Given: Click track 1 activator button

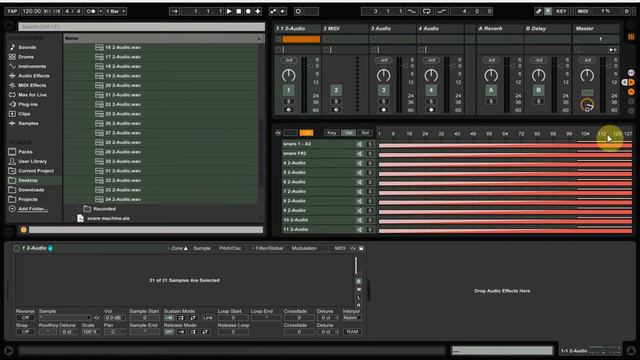Looking at the screenshot, I should point(288,90).
